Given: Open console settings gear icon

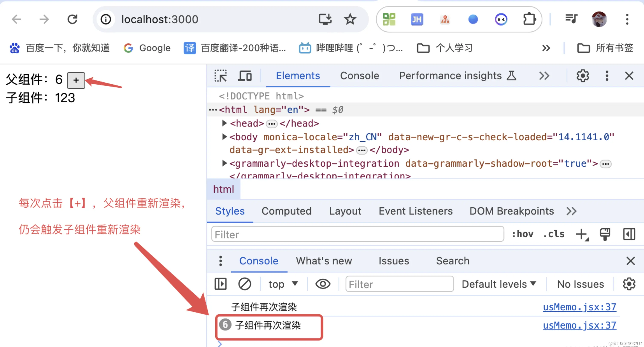Looking at the screenshot, I should (x=629, y=284).
